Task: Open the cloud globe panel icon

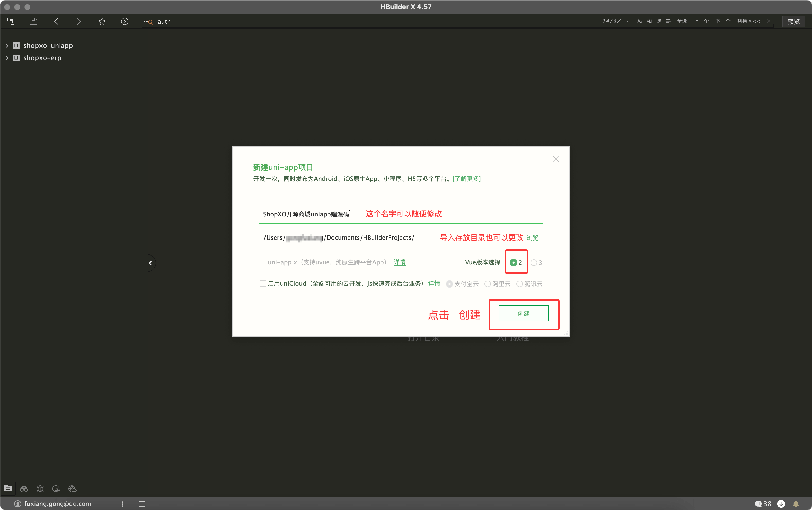Action: [73, 488]
